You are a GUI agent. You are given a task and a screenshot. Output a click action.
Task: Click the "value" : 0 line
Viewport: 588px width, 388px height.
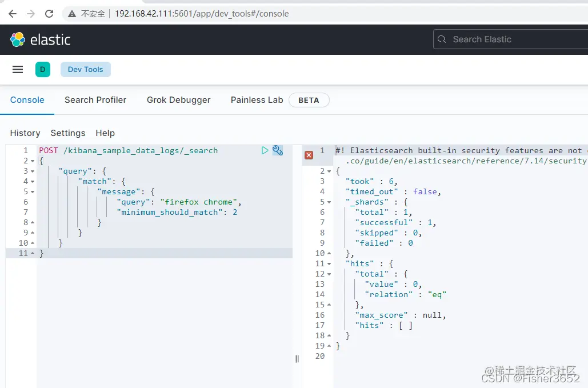393,284
